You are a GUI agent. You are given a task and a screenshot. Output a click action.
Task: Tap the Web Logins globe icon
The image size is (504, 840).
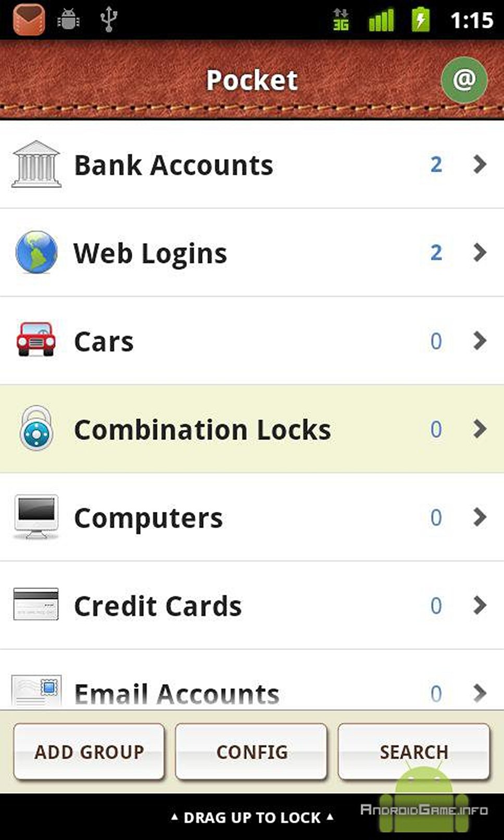pyautogui.click(x=36, y=253)
